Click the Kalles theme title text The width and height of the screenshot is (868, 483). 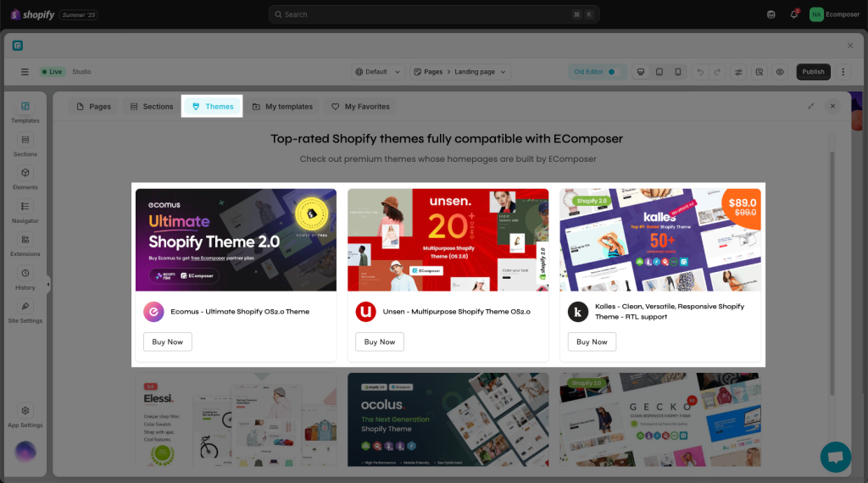pos(670,312)
